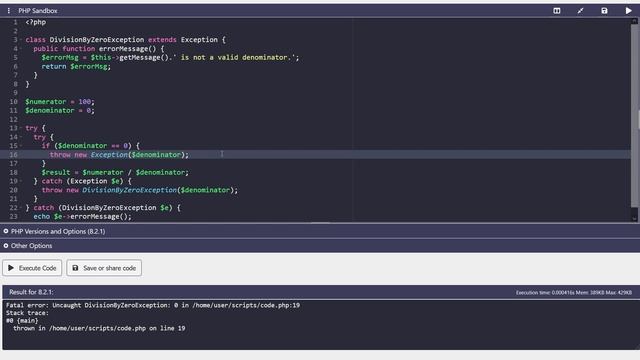Click the 'Fatal error: Uncaught' output line
The image size is (640, 360).
point(153,305)
